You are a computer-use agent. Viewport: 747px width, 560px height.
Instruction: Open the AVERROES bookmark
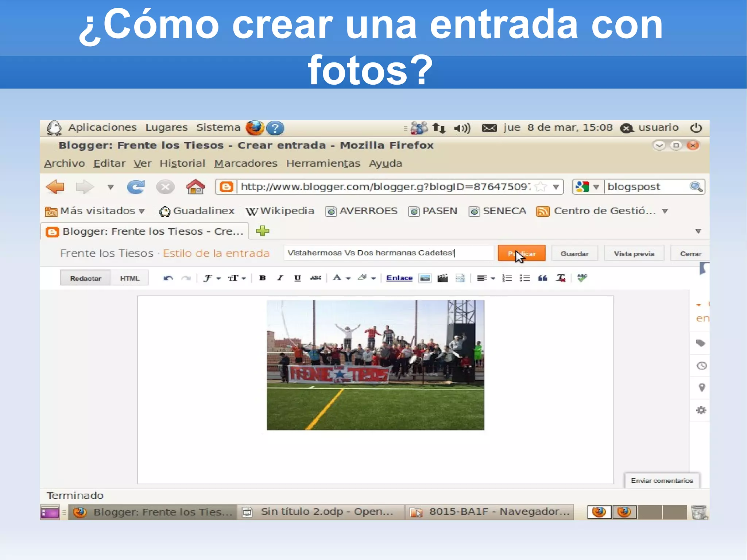(x=361, y=211)
